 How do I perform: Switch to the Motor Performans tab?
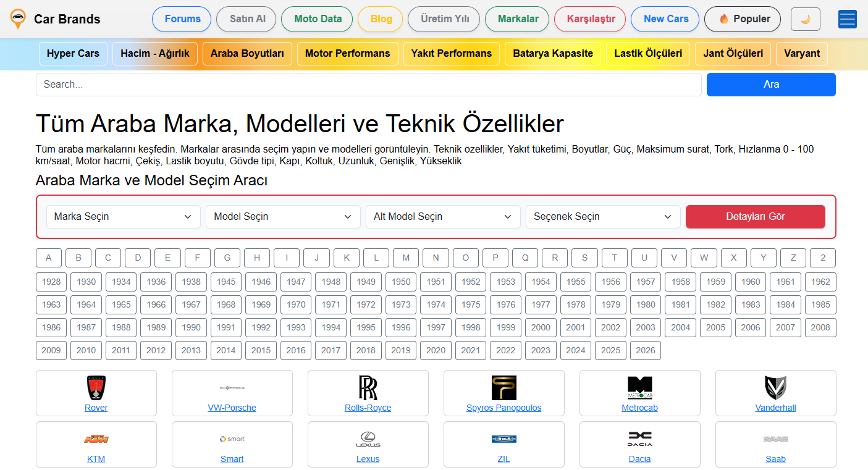pyautogui.click(x=348, y=54)
